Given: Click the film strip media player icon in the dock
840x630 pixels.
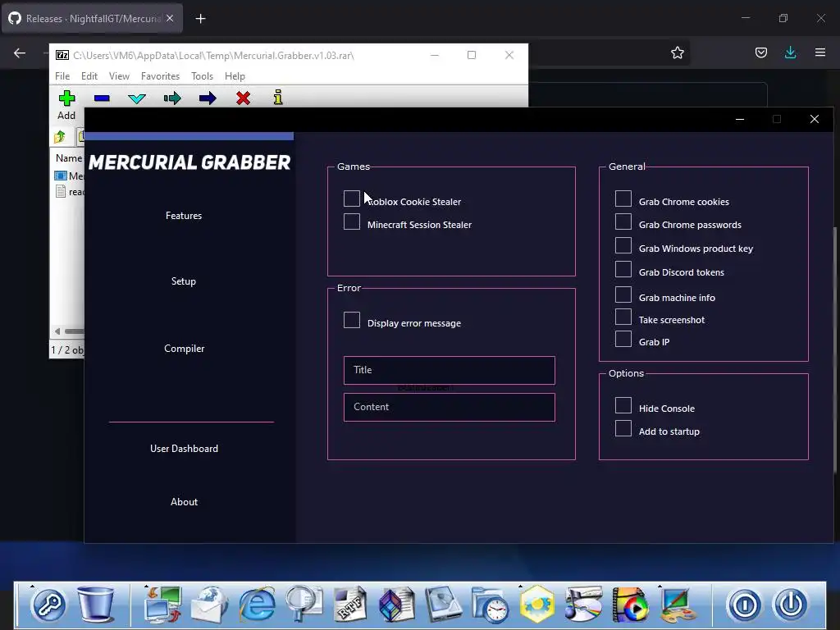Looking at the screenshot, I should [x=630, y=605].
